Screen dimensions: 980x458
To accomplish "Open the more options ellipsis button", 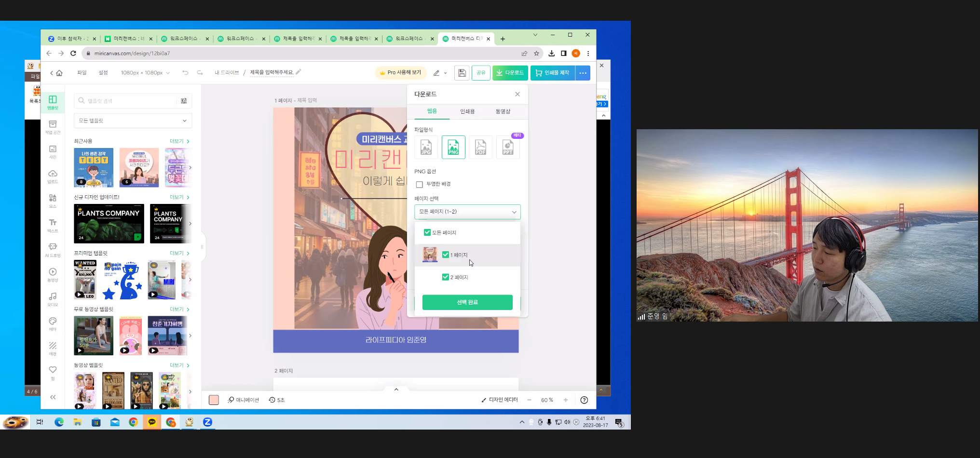I will (583, 73).
